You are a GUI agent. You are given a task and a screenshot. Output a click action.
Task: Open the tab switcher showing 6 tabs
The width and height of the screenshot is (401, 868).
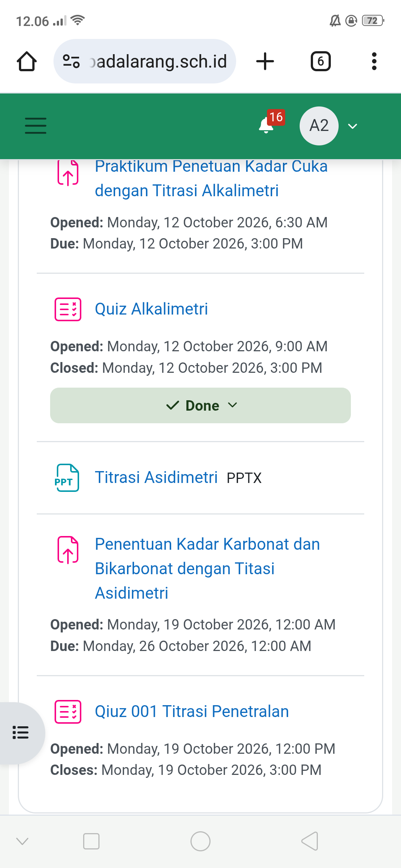pyautogui.click(x=320, y=61)
